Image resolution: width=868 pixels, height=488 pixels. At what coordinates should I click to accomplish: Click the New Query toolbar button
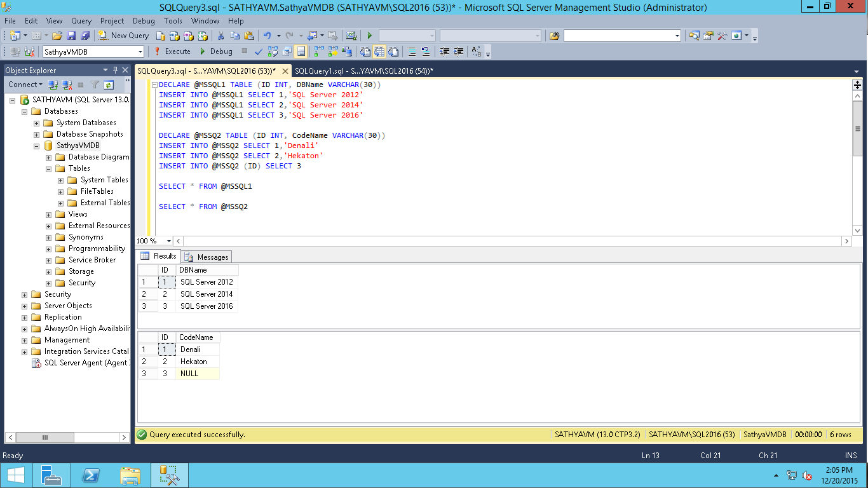coord(123,36)
